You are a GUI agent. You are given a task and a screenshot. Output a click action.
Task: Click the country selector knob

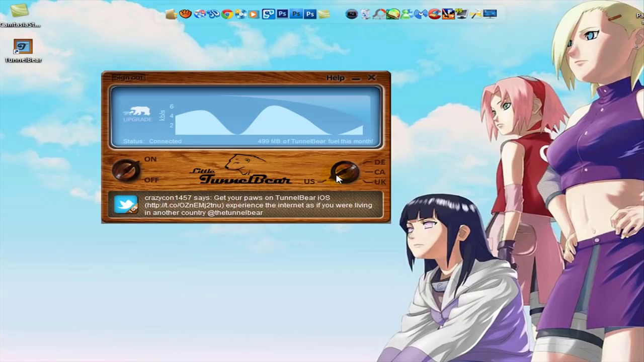click(345, 172)
